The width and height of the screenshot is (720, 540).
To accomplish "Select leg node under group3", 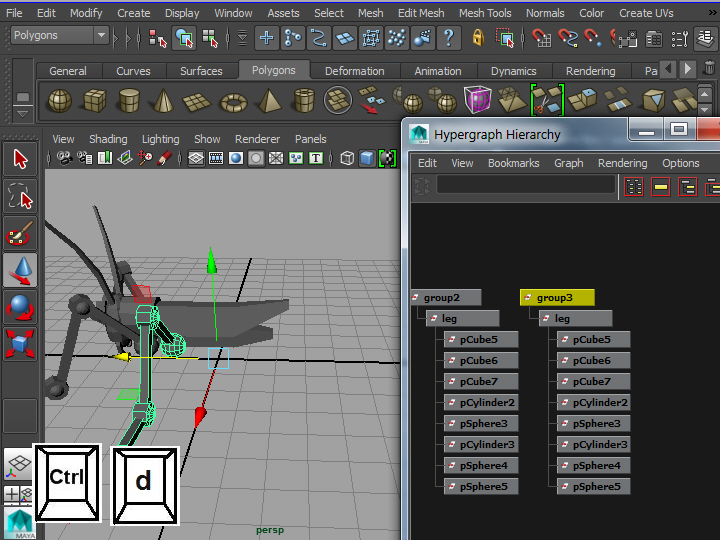I will tap(575, 318).
